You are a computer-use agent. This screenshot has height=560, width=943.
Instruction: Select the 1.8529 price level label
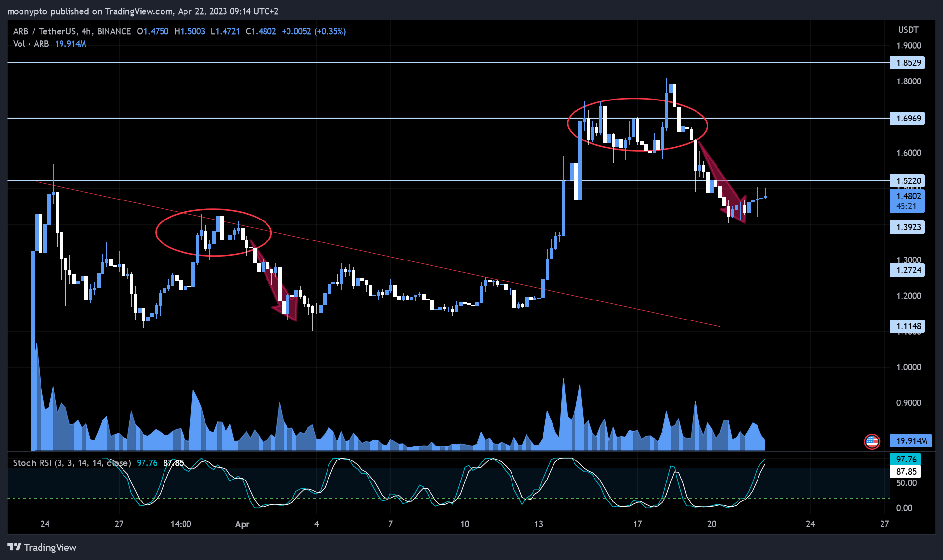[908, 63]
